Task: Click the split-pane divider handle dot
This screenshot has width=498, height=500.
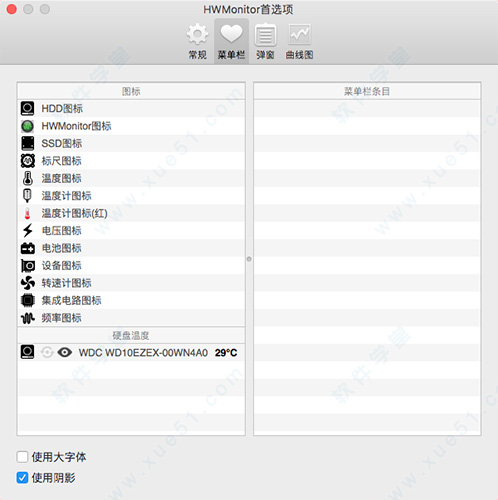Action: (249, 259)
